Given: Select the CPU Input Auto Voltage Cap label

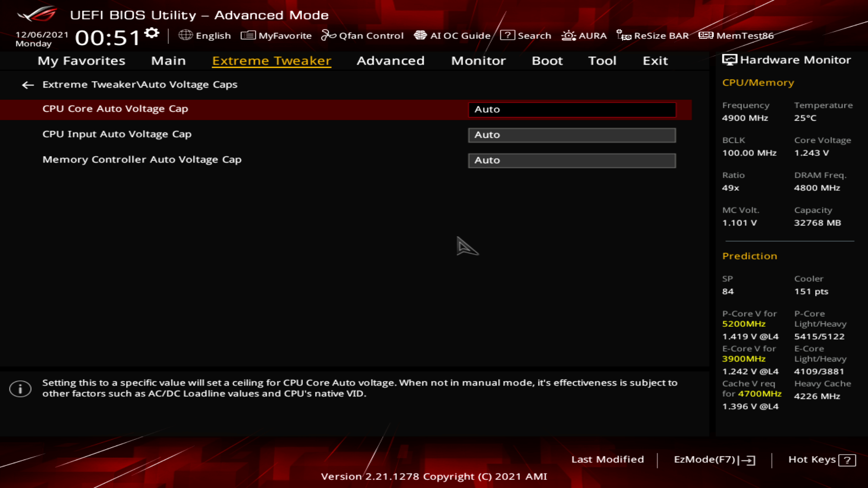Looking at the screenshot, I should (117, 134).
